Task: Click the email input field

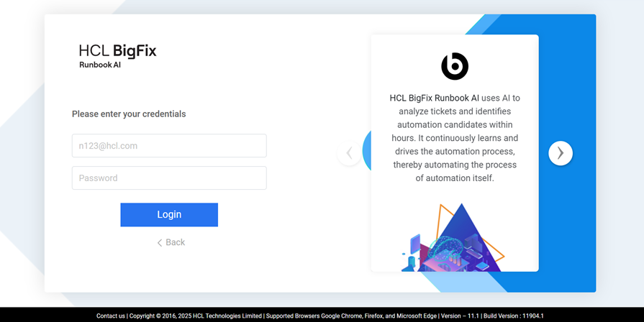Action: tap(169, 146)
